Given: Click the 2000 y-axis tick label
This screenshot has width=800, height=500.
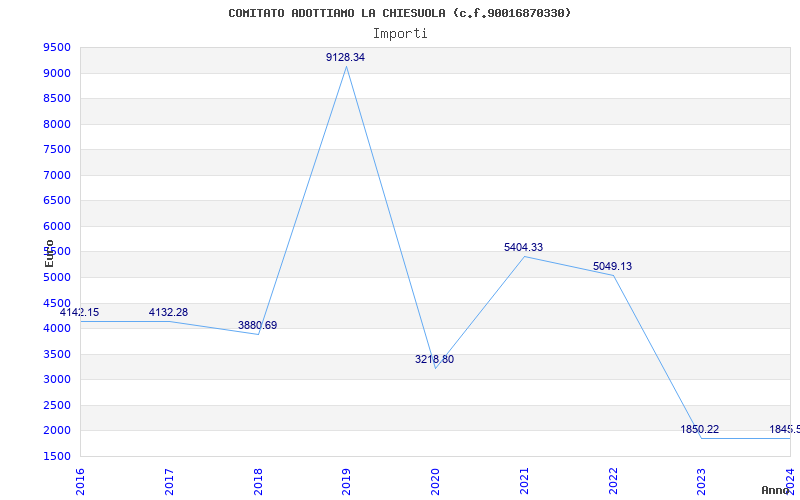Looking at the screenshot, I should coord(57,431).
